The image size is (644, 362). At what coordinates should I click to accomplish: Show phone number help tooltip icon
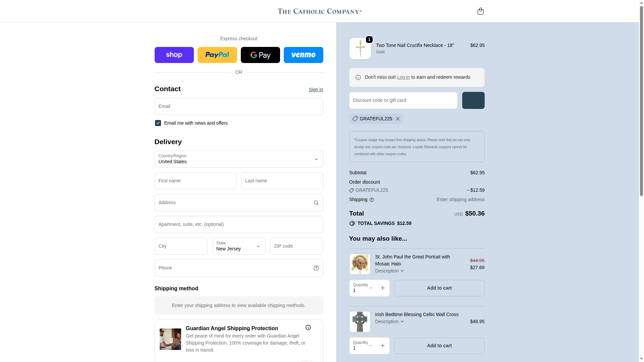point(316,268)
